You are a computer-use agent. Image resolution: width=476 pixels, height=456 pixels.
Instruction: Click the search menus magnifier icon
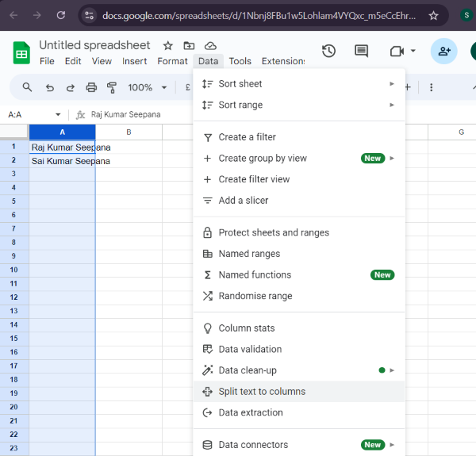coord(27,87)
